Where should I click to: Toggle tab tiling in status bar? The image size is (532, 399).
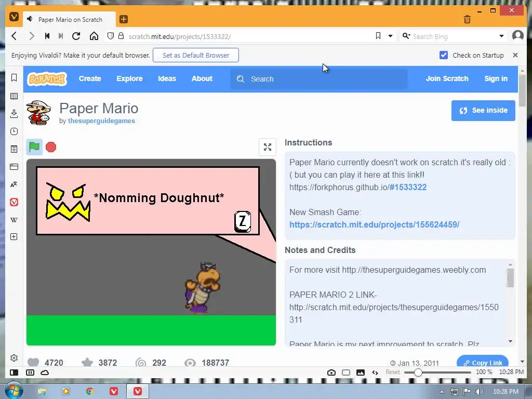click(30, 373)
